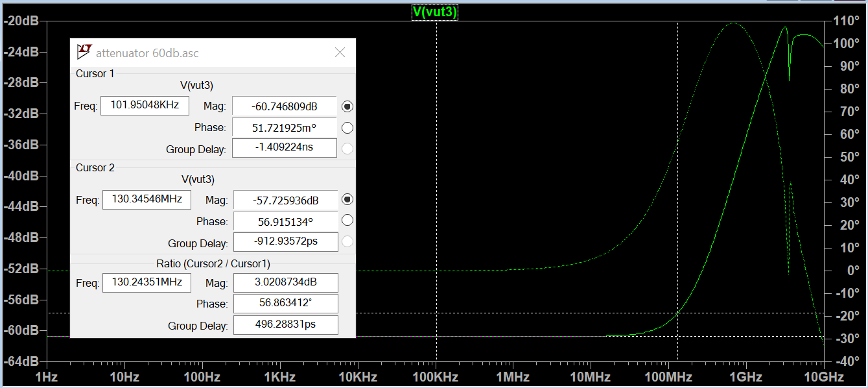Image resolution: width=868 pixels, height=388 pixels.
Task: Close the attenuator 60db.asc cursor window
Action: tap(340, 53)
